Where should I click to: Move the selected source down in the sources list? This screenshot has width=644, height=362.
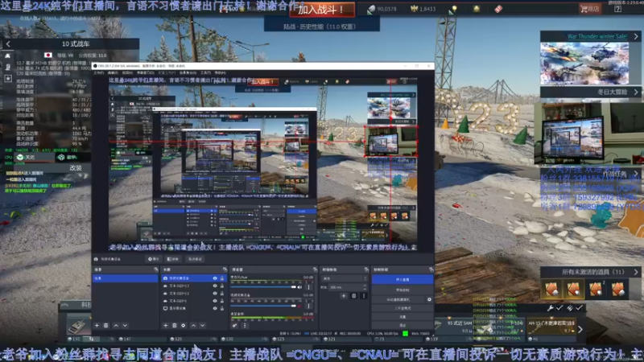(x=203, y=326)
